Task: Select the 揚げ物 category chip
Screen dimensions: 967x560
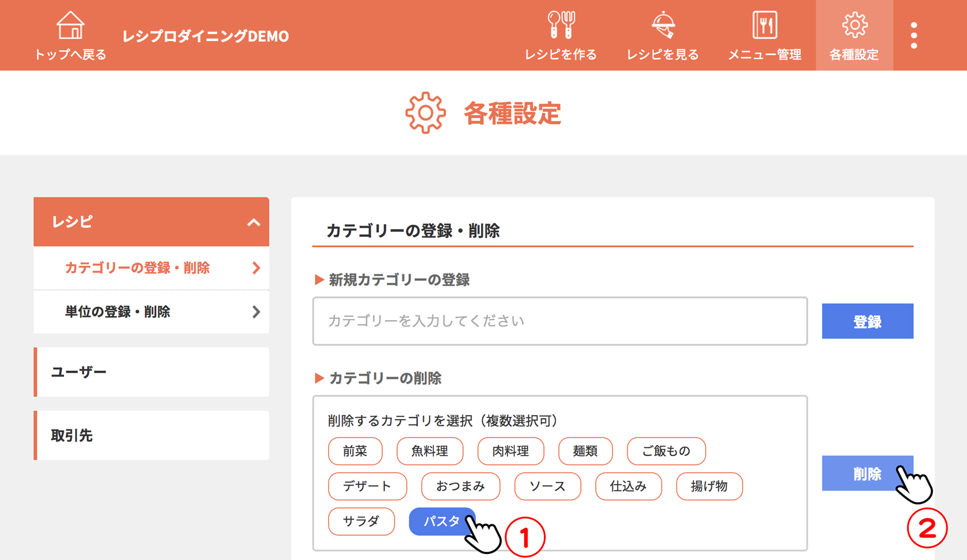Action: point(709,486)
